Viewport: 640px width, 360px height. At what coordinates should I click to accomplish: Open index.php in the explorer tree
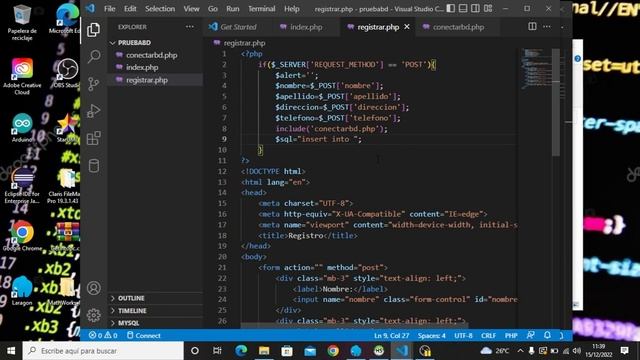coord(142,67)
